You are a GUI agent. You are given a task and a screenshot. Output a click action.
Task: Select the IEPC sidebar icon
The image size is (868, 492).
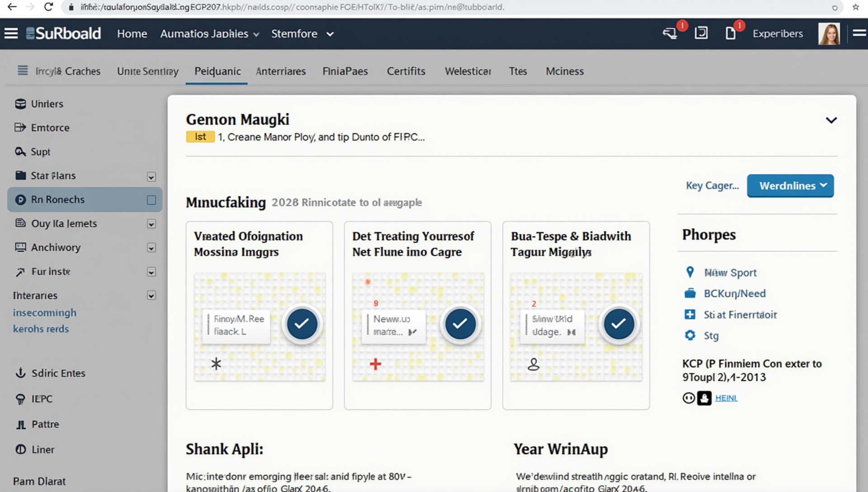(x=20, y=399)
